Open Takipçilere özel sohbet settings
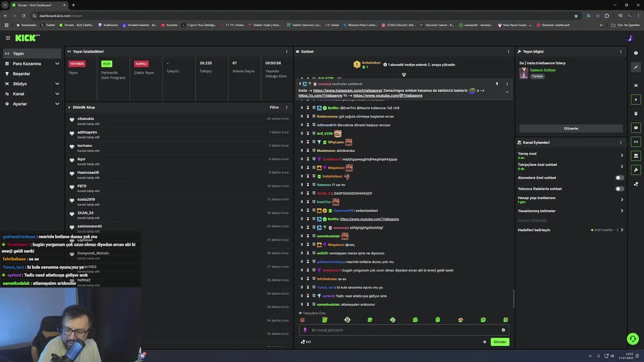644x362 pixels. click(x=571, y=166)
